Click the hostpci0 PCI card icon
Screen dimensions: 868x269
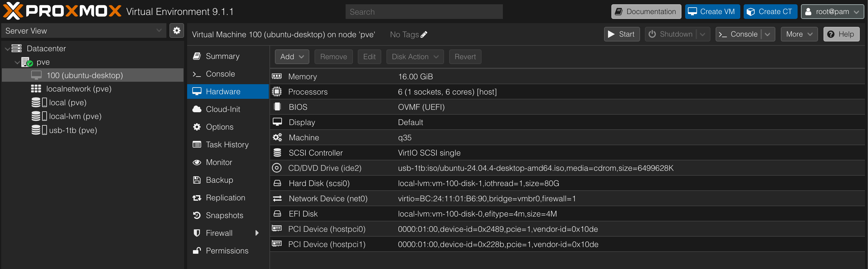277,228
